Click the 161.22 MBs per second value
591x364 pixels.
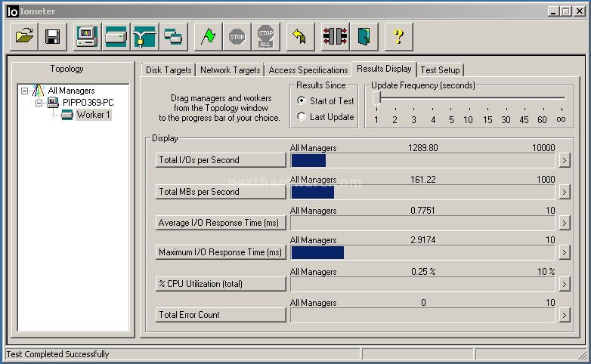pos(423,180)
